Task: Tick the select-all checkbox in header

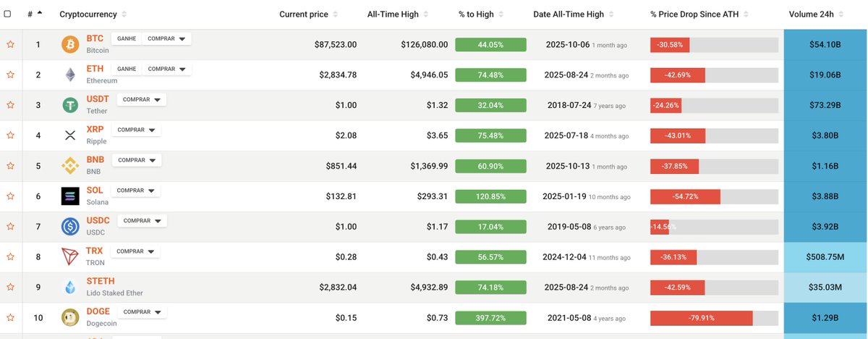Action: point(8,14)
